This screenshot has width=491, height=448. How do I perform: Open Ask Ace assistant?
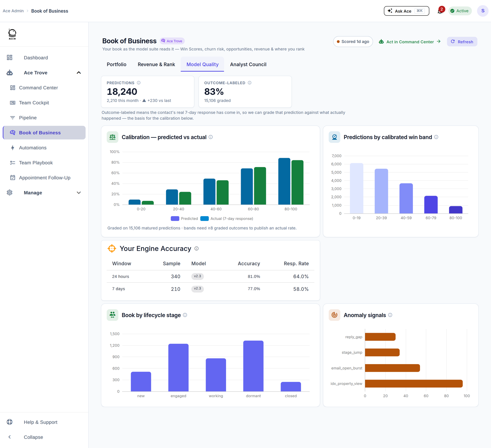tap(406, 11)
